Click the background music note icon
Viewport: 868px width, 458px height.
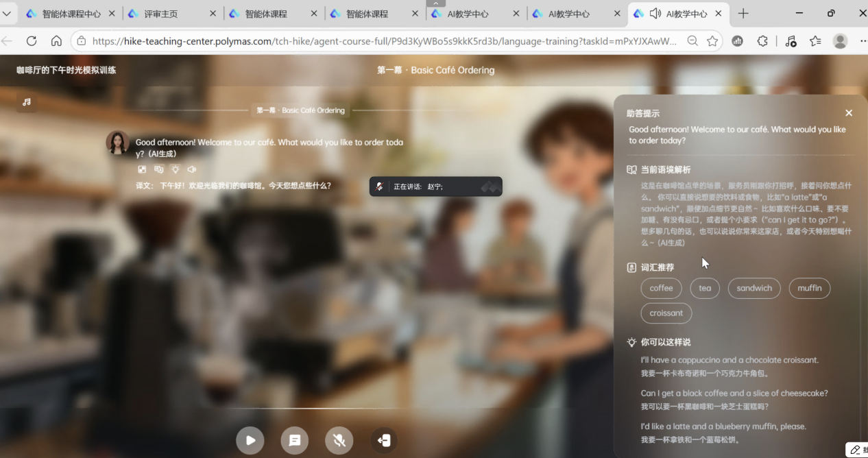[27, 102]
